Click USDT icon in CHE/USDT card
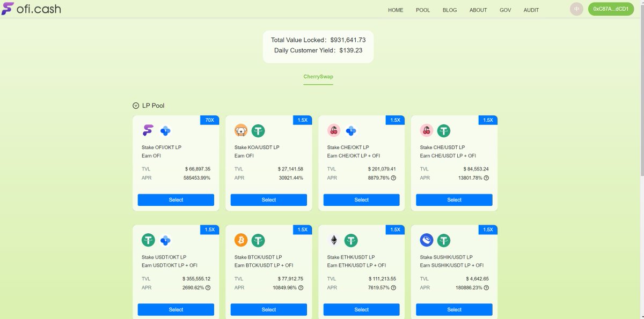Image resolution: width=644 pixels, height=319 pixels. (x=444, y=130)
